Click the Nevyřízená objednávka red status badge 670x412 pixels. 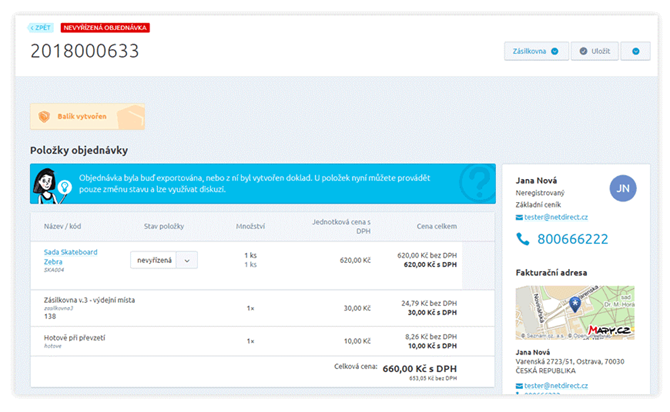[98, 28]
